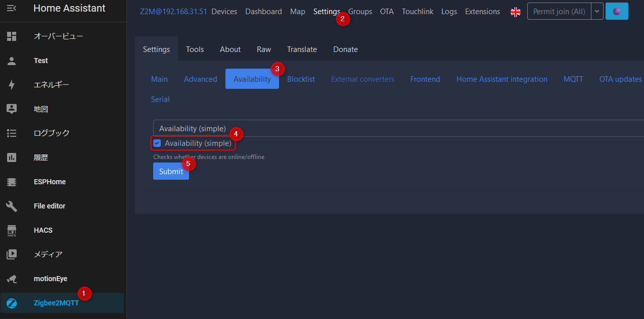Click the HACS store icon
644x319 pixels.
[x=12, y=230]
